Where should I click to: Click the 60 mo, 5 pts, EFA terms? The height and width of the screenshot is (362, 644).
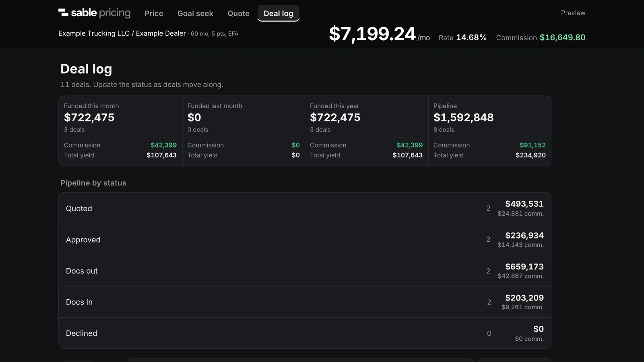(215, 34)
